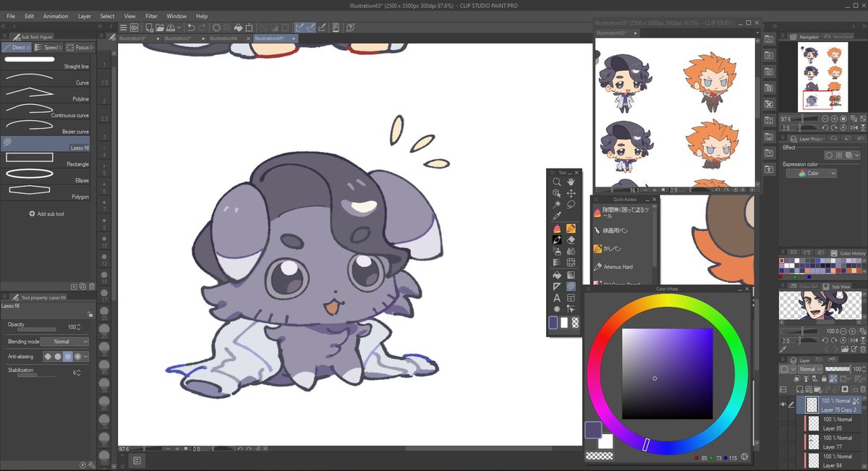Open CLIP STUDIO spiral icon in command bar

click(x=135, y=27)
